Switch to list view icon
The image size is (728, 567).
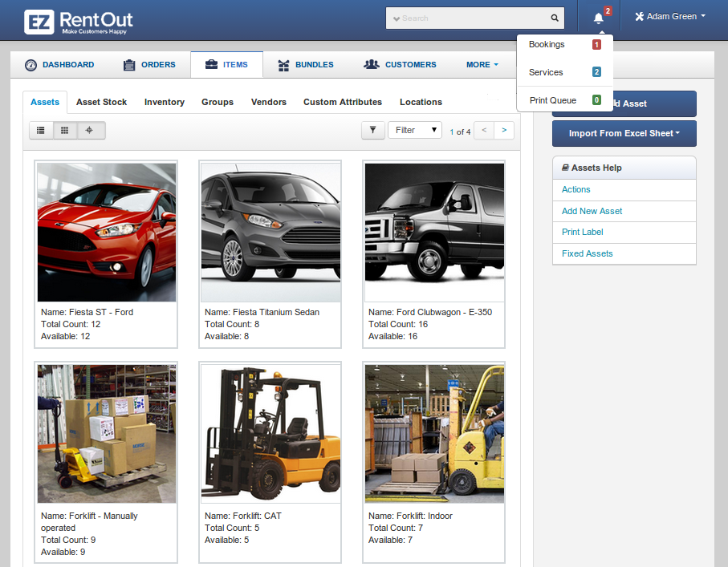41,131
